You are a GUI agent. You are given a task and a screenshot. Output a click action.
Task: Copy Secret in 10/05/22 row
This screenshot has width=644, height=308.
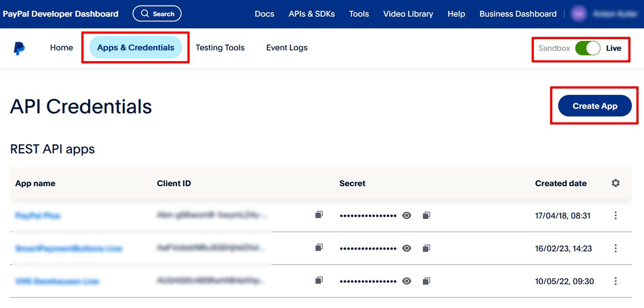tap(426, 281)
